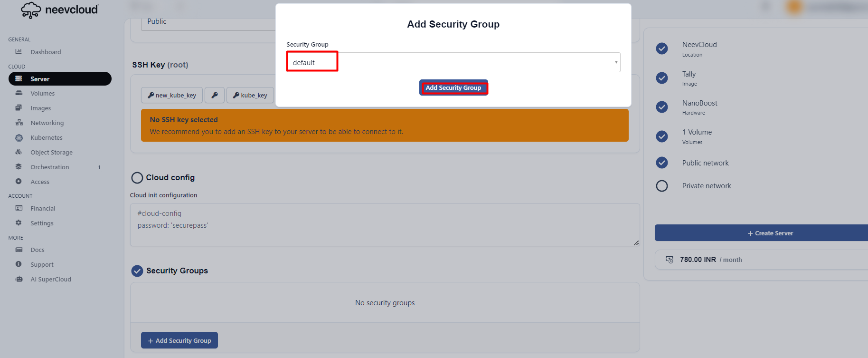The image size is (868, 358).
Task: Click the Dashboard chart icon in sidebar
Action: (x=19, y=51)
